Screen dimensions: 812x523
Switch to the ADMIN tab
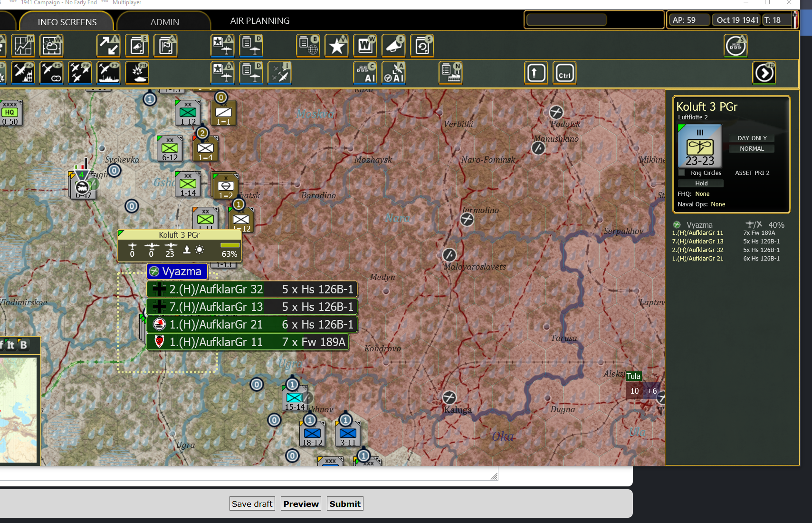pos(165,22)
